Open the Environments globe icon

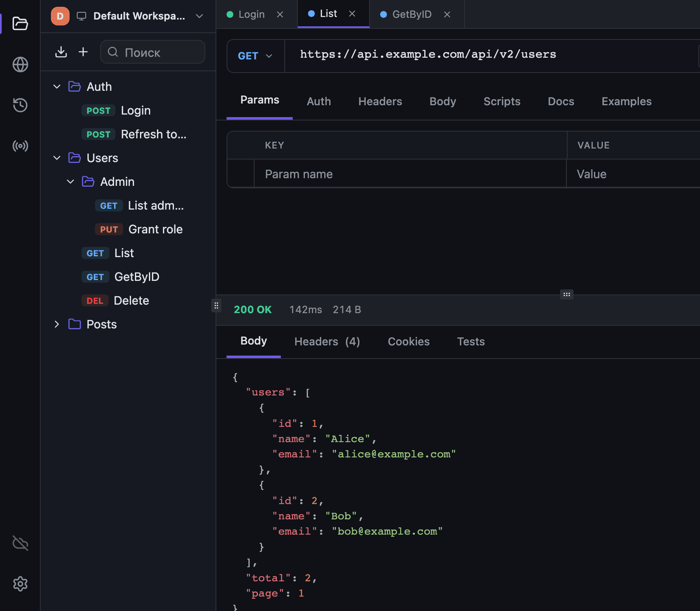[20, 64]
